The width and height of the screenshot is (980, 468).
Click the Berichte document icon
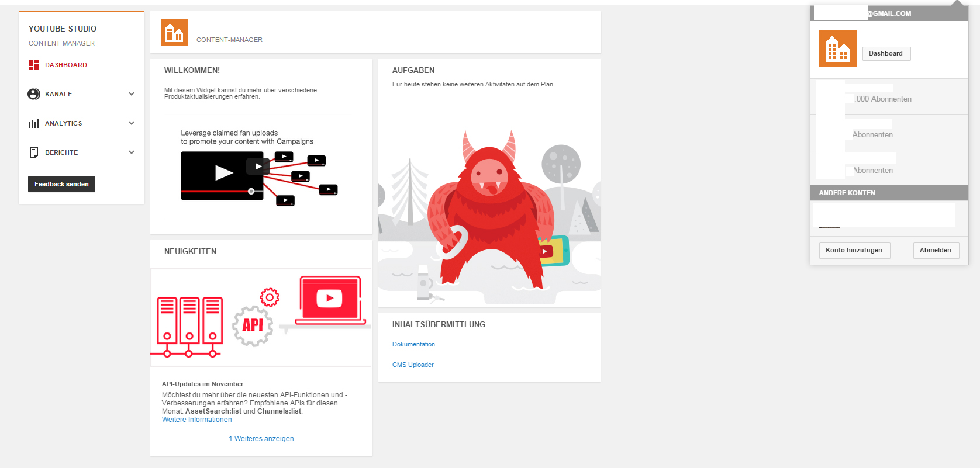coord(34,152)
